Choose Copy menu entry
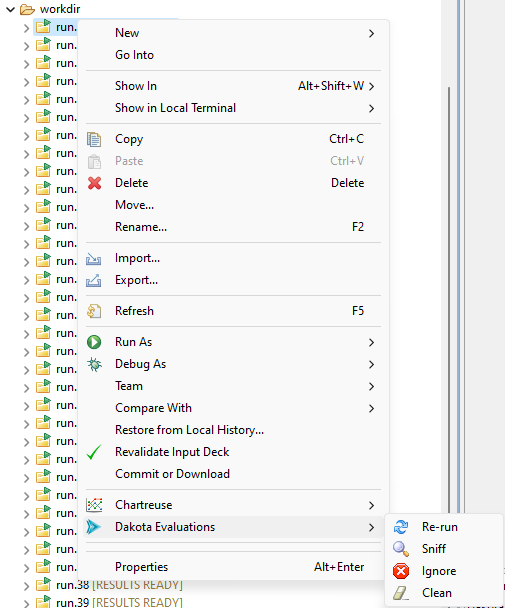The image size is (505, 608). pyautogui.click(x=233, y=139)
